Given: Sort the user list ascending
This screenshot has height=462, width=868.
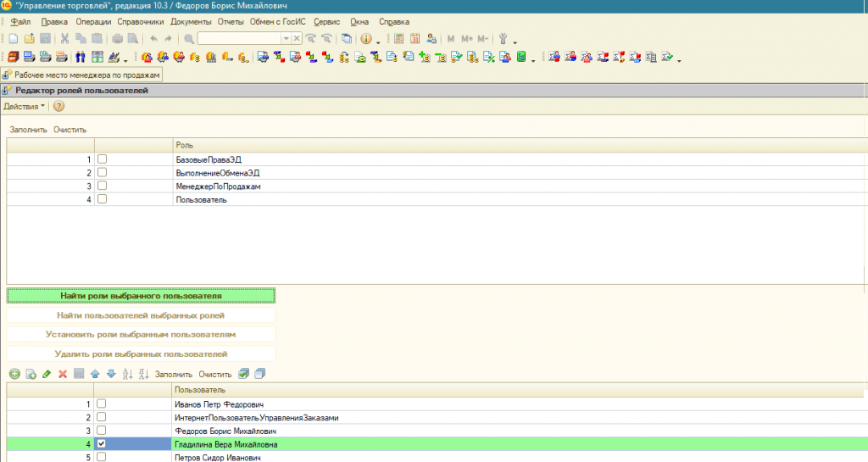Looking at the screenshot, I should coord(127,374).
